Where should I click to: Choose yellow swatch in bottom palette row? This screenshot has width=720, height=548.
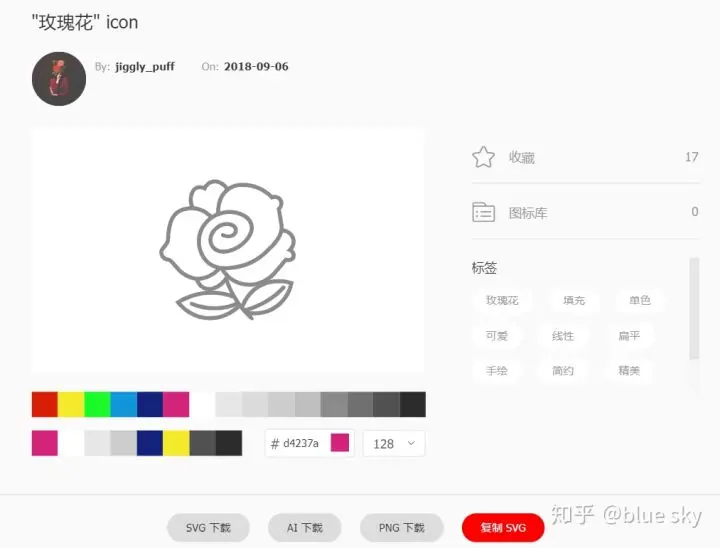point(176,443)
